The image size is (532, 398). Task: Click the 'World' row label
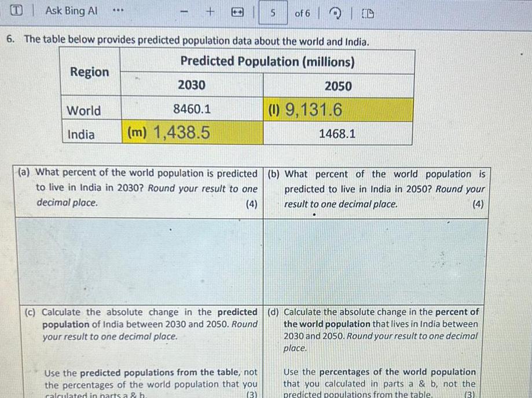(84, 110)
